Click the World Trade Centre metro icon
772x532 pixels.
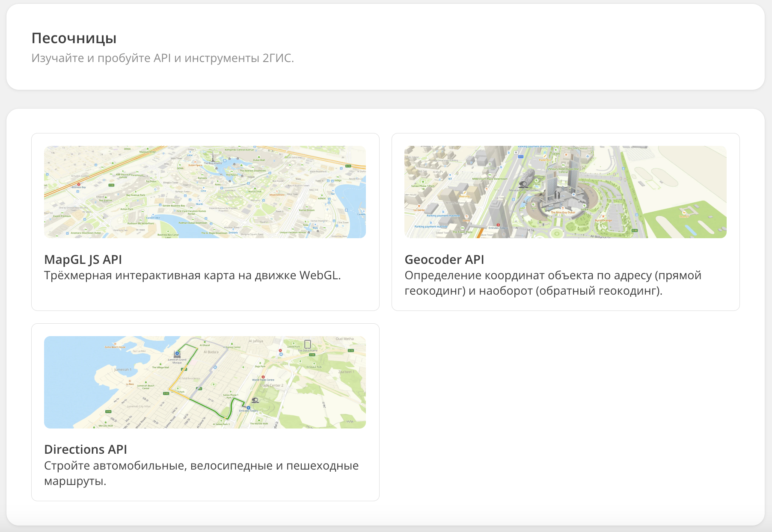[263, 377]
